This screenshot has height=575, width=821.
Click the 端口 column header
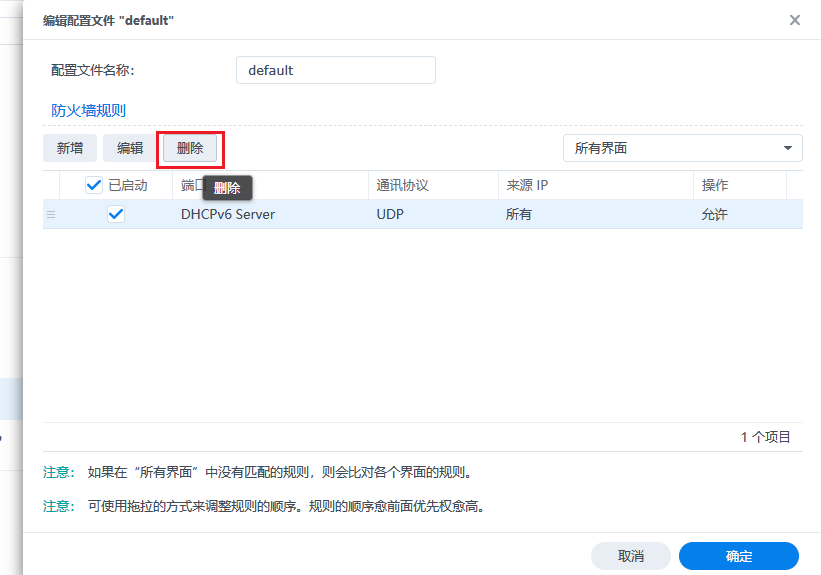(x=190, y=185)
